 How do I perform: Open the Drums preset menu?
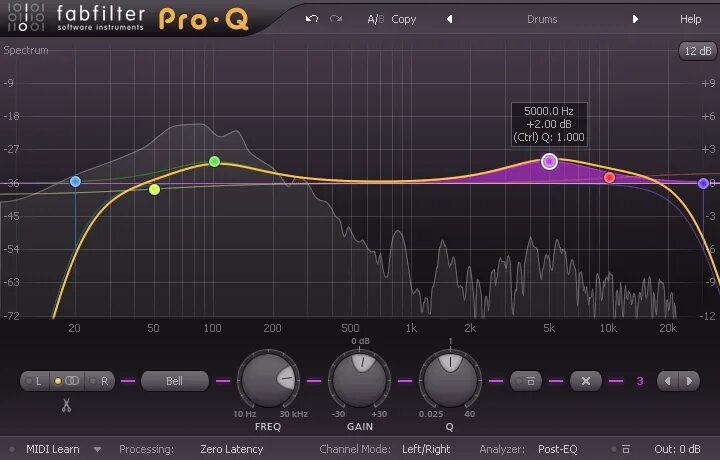[x=542, y=19]
